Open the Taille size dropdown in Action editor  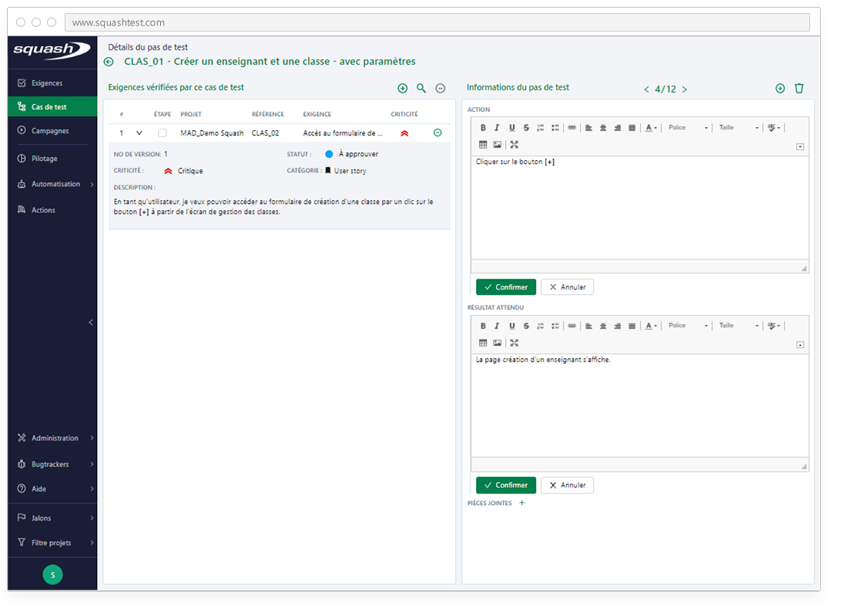(738, 128)
